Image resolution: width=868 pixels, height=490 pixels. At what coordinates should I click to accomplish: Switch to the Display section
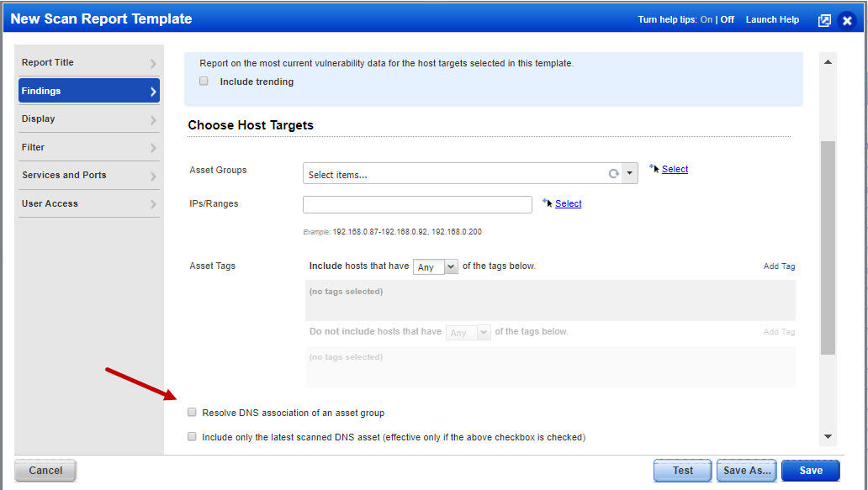coord(89,119)
